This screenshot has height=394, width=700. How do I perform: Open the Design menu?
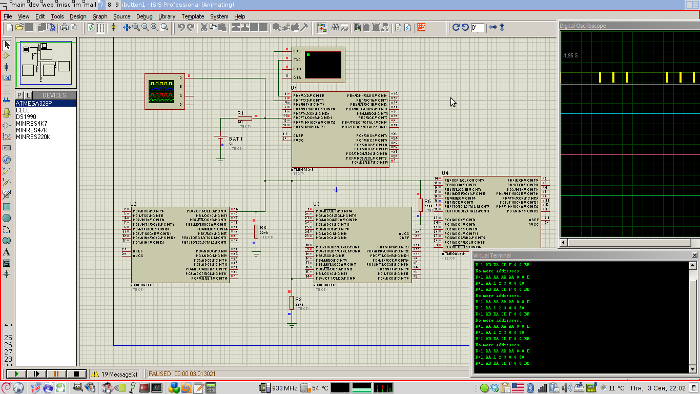(78, 17)
